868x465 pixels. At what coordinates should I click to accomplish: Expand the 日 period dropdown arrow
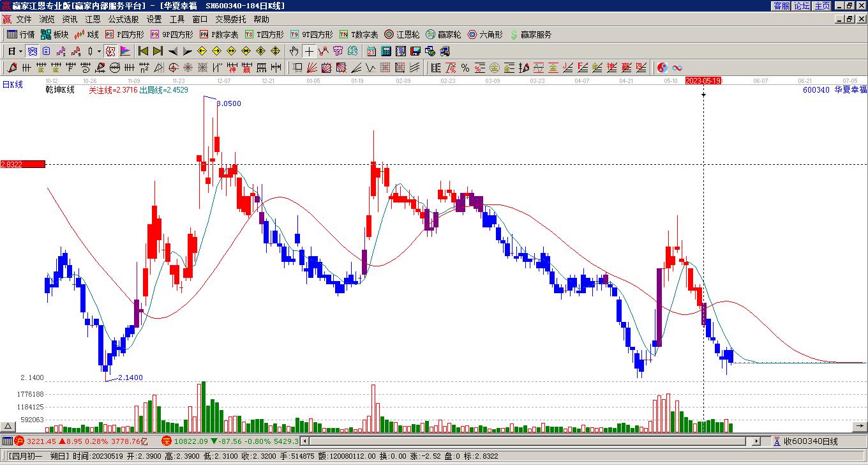tap(21, 51)
